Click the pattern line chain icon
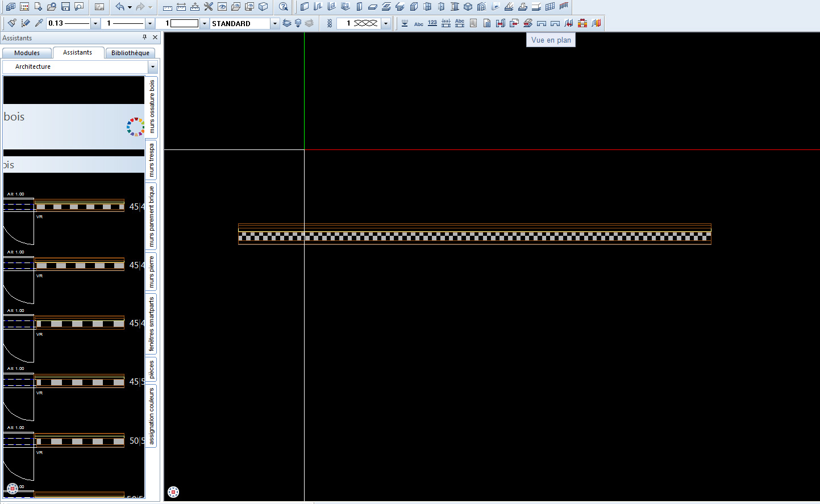 pos(330,23)
